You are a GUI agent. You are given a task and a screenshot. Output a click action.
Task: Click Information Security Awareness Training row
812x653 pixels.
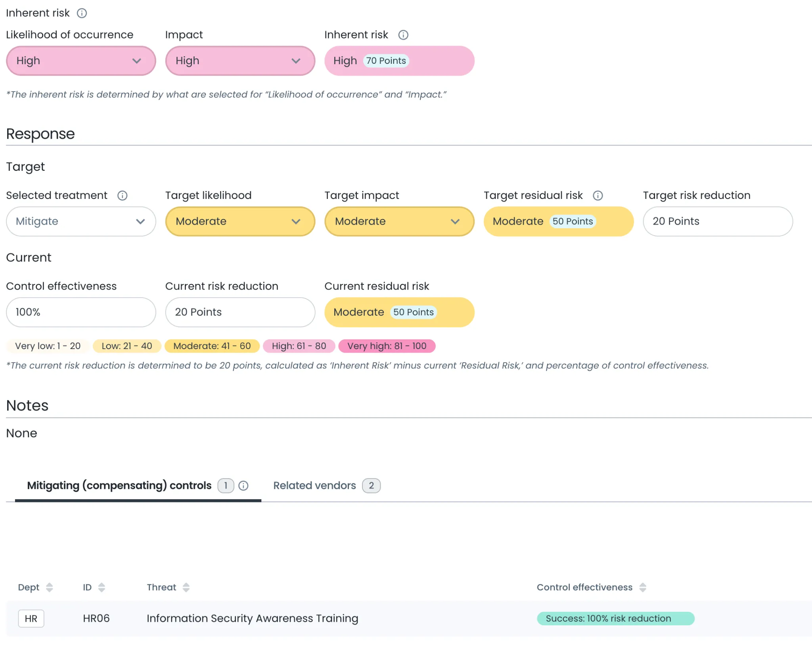252,618
